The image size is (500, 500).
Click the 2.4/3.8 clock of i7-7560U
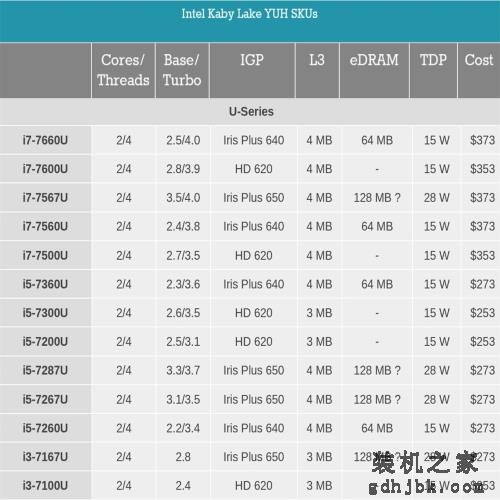pos(183,226)
